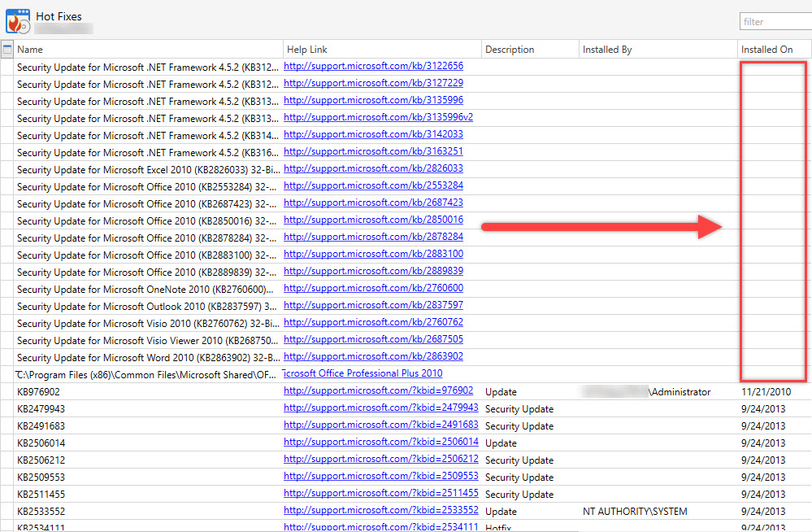The image size is (812, 532).
Task: Open the kb/3135996v2 support link
Action: click(x=378, y=117)
